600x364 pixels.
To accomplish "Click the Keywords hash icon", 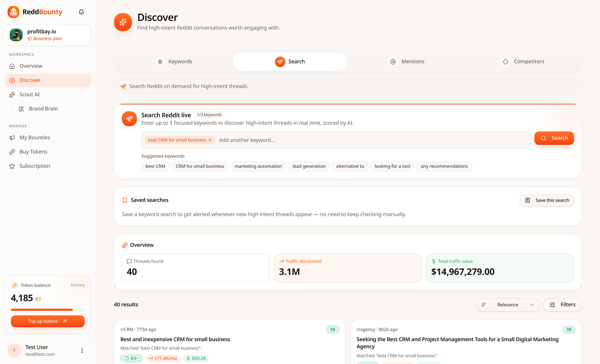I will click(x=160, y=62).
